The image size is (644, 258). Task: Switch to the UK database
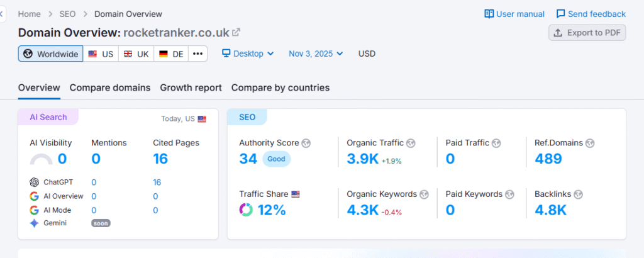tap(136, 54)
